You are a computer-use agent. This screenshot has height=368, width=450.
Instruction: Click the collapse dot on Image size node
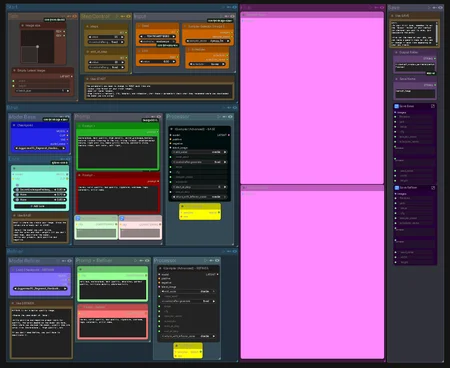23,25
